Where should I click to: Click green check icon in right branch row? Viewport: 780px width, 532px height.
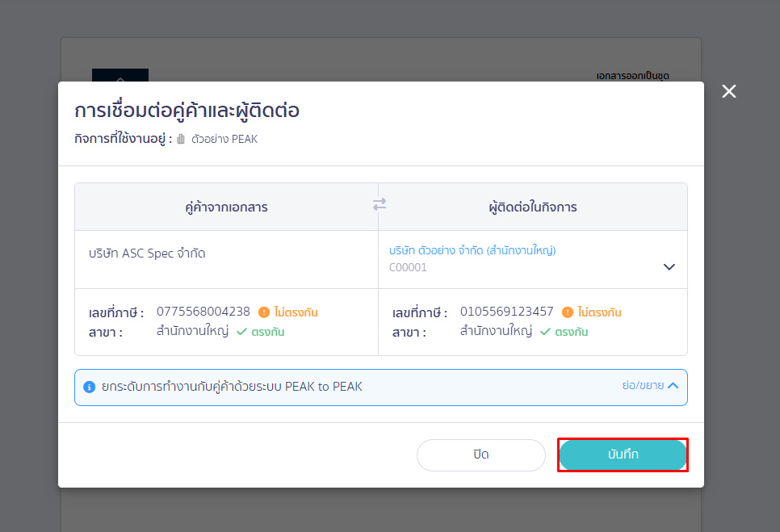click(x=545, y=332)
